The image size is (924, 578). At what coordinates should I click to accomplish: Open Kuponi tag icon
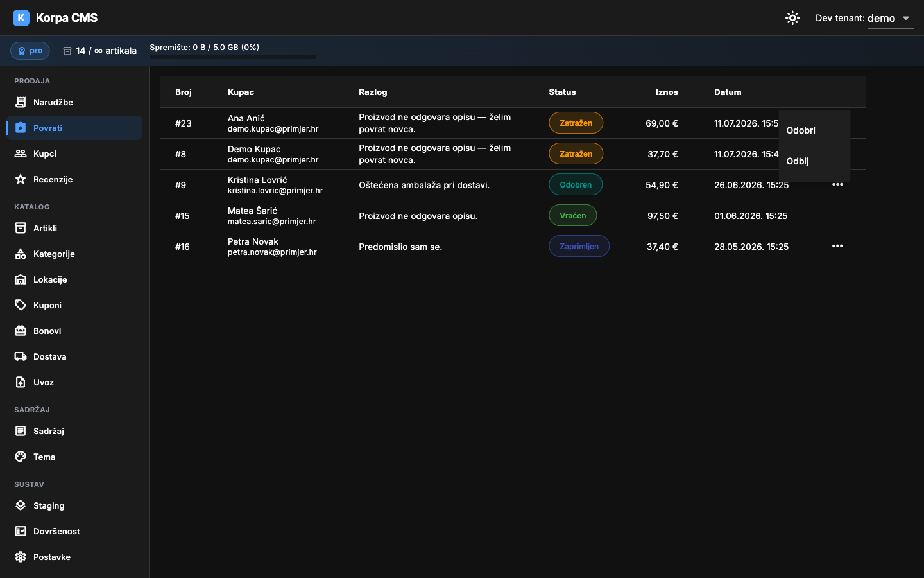(x=21, y=305)
